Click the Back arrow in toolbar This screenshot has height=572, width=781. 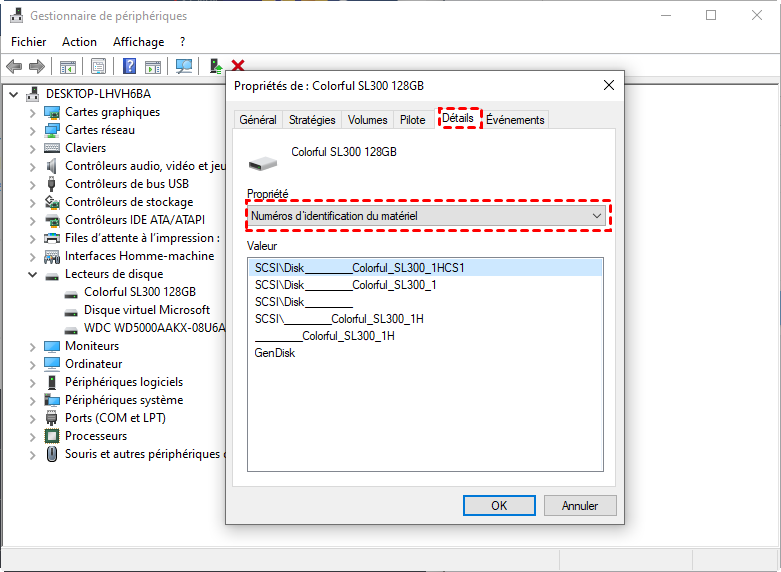pyautogui.click(x=14, y=66)
